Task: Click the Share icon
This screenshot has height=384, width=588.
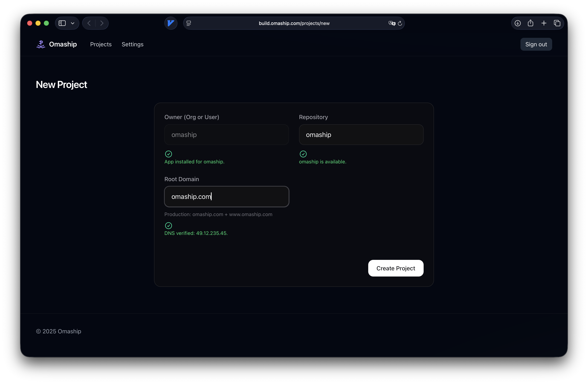Action: (x=531, y=23)
